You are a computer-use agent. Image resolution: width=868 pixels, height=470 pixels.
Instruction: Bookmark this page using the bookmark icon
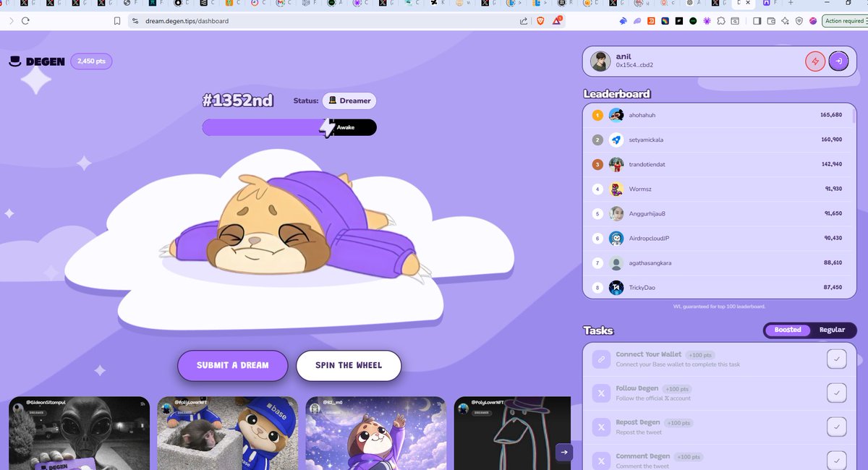pyautogui.click(x=117, y=21)
